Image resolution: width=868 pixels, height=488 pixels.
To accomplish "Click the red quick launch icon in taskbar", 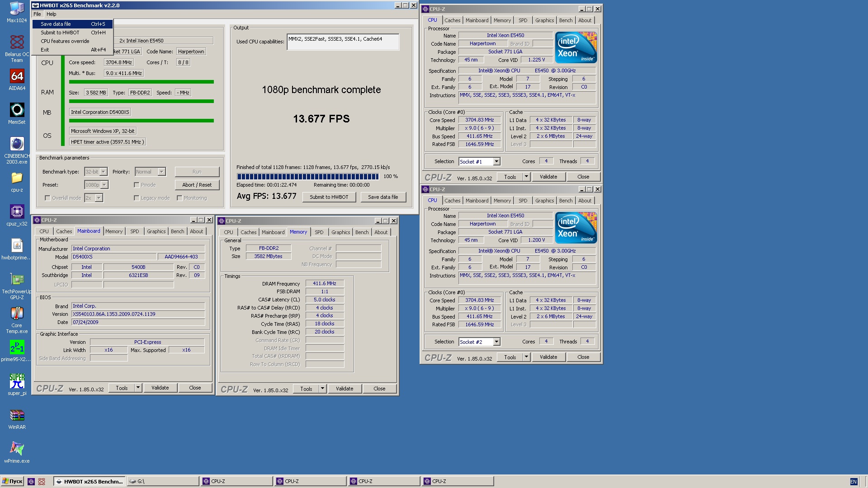I will coord(42,482).
